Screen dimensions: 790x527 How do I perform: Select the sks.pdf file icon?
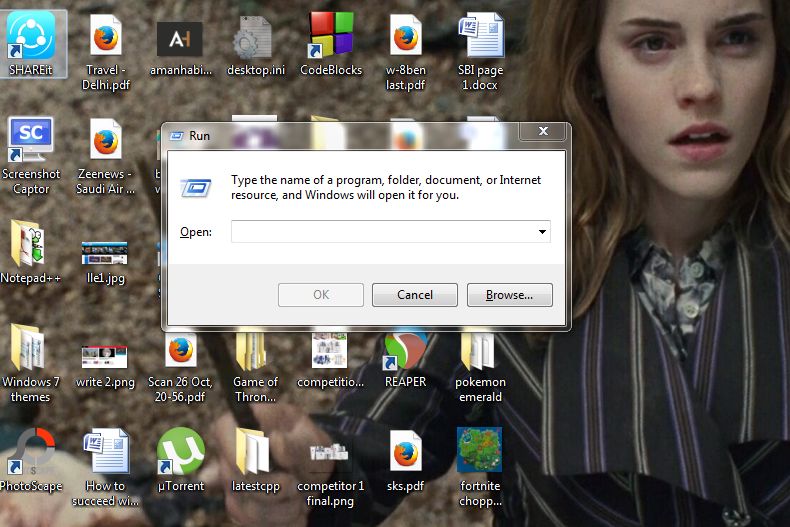[406, 460]
